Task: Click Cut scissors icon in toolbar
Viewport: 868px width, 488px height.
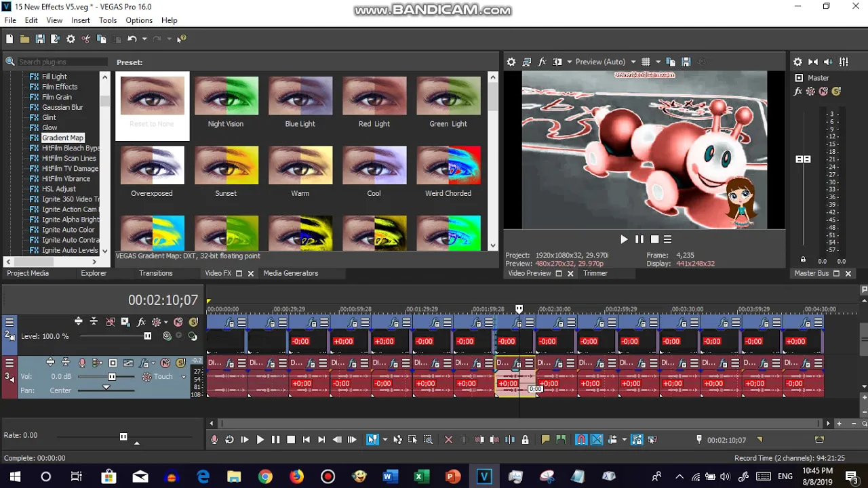Action: click(x=86, y=39)
